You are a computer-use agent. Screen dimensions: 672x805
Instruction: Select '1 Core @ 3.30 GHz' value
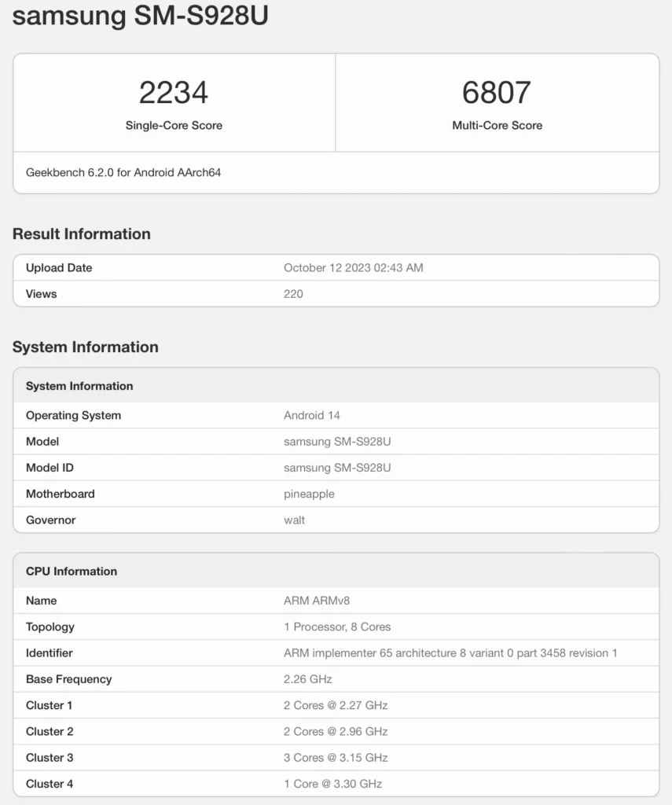pos(332,784)
